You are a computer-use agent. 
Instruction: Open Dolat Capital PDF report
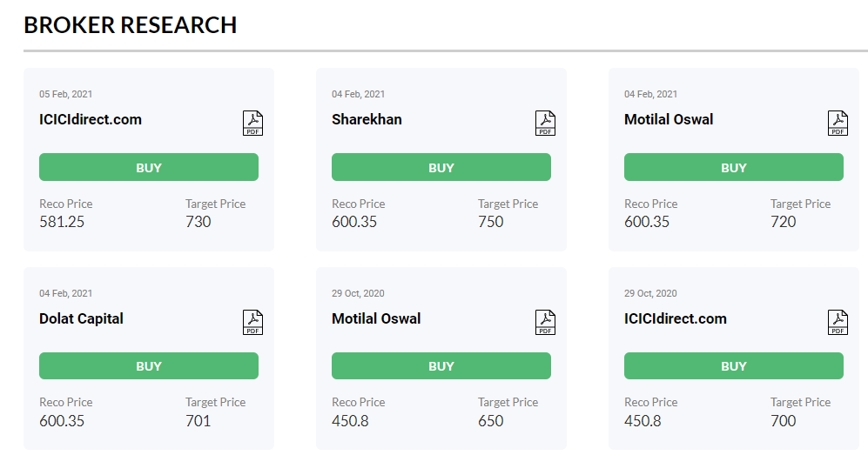point(253,322)
